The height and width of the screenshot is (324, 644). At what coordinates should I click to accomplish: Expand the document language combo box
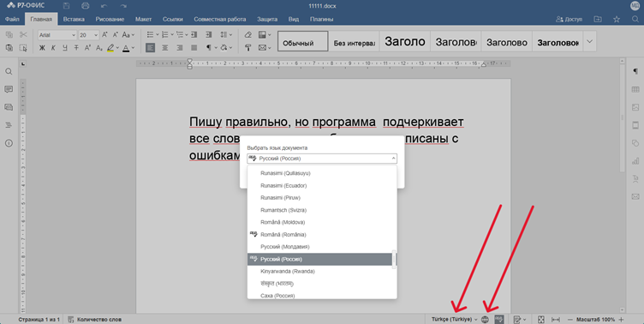tap(322, 159)
